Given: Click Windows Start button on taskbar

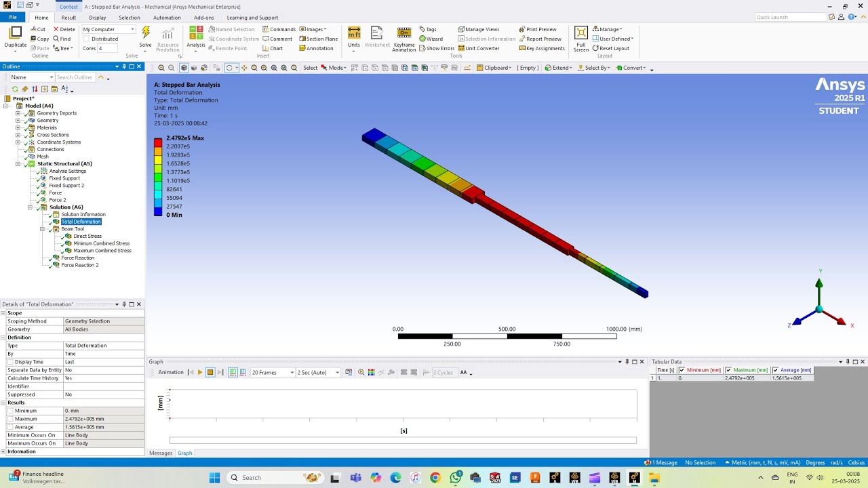Looking at the screenshot, I should 214,477.
